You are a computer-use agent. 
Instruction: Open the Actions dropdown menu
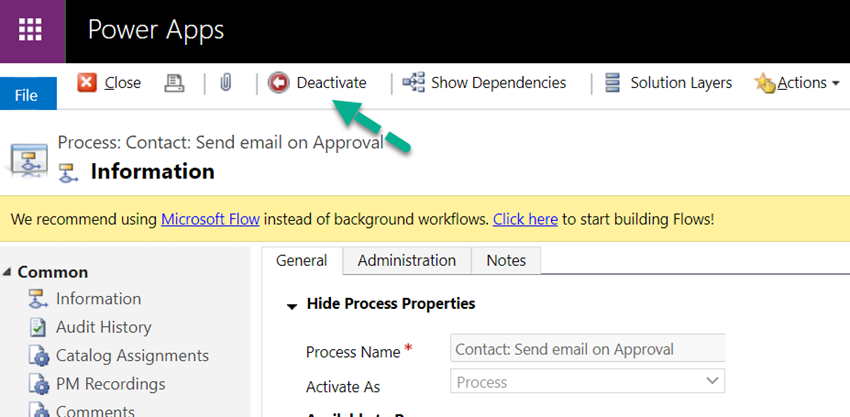click(808, 83)
